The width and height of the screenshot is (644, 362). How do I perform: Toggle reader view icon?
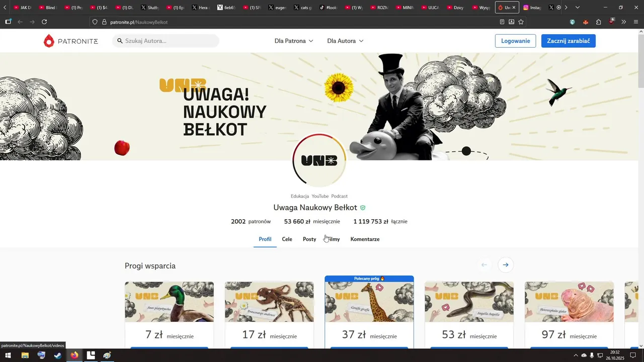pyautogui.click(x=502, y=22)
